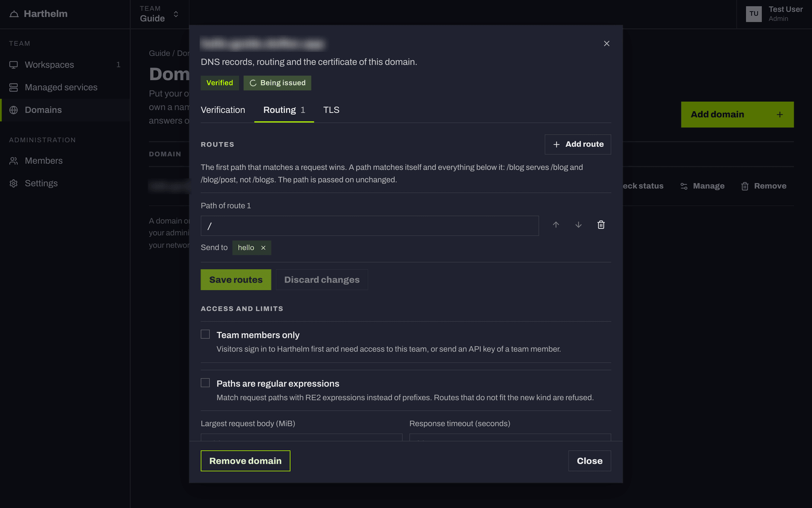Enable Paths are regular expressions checkbox
812x508 pixels.
click(205, 383)
